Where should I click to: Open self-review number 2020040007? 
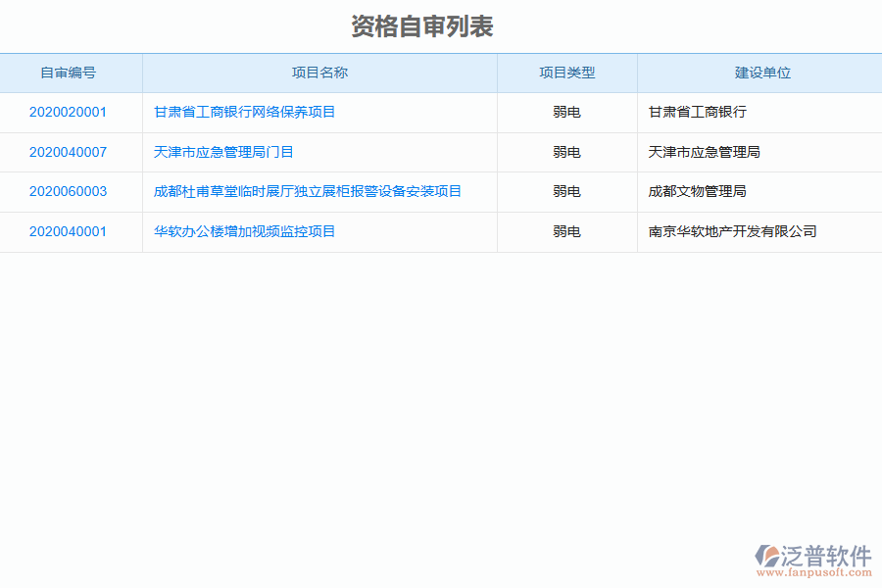click(x=69, y=152)
